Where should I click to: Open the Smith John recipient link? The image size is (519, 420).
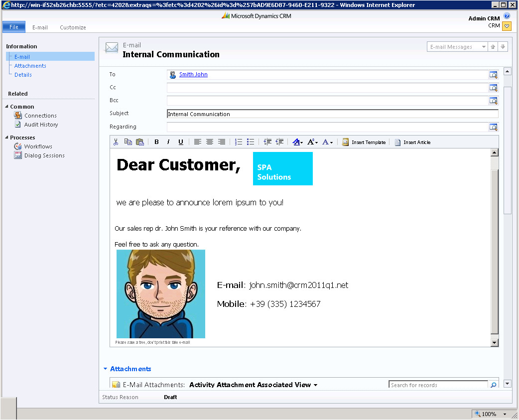pos(193,75)
